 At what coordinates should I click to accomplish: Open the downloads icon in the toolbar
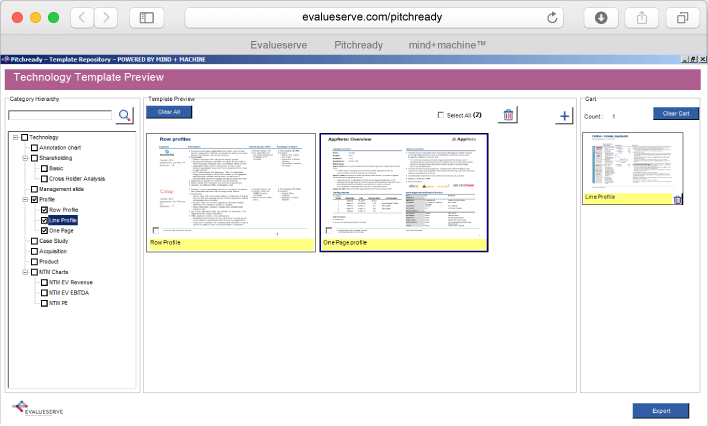tap(601, 18)
